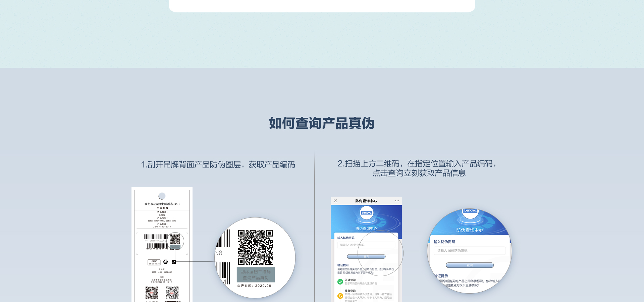Click the orange refresh icon beside 重复查询
644x302 pixels.
tap(340, 296)
